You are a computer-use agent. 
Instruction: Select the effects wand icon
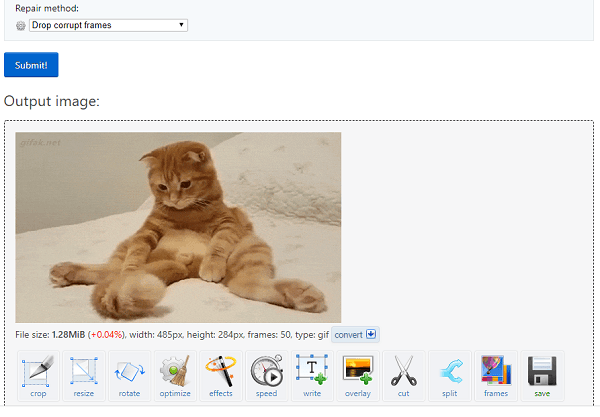coord(221,376)
